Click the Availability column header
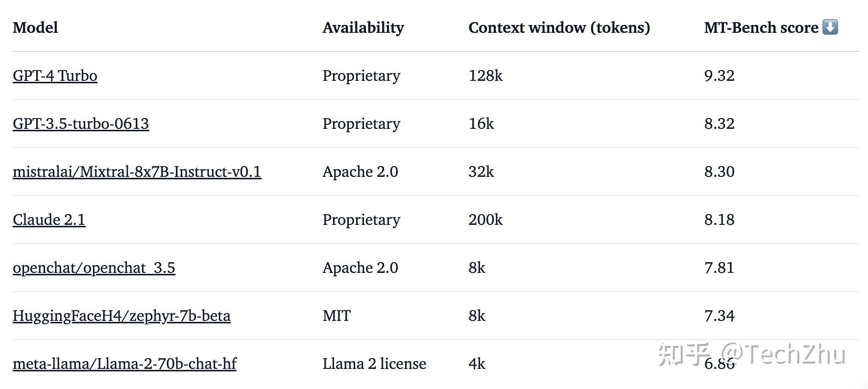 tap(363, 27)
